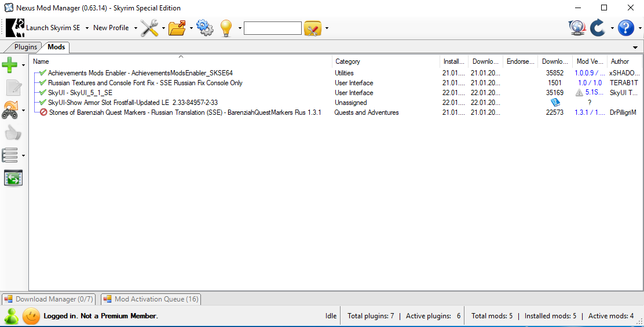Viewport: 644px width, 327px height.
Task: Expand the add mod dropdown arrow
Action: click(x=23, y=65)
